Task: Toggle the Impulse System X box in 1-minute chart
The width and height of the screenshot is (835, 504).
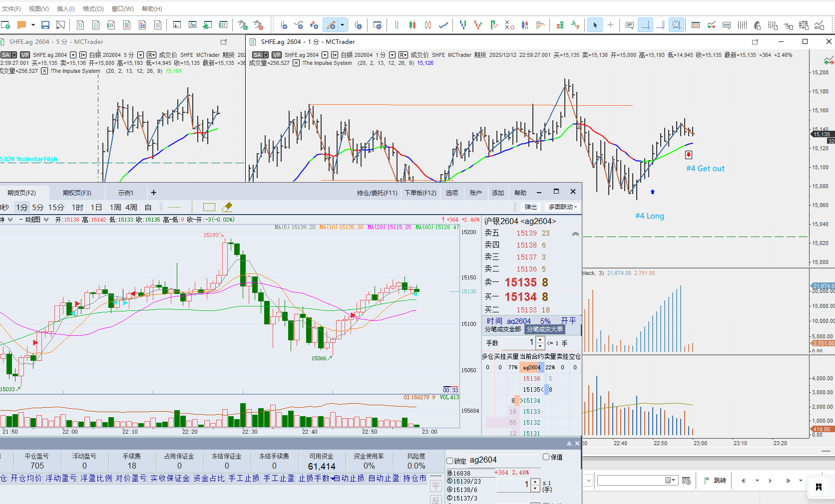Action: [x=296, y=63]
